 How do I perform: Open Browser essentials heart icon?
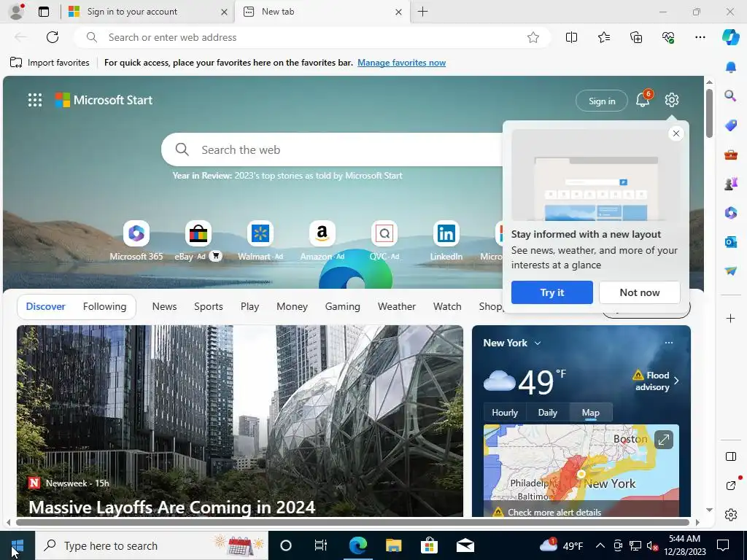[x=668, y=37]
